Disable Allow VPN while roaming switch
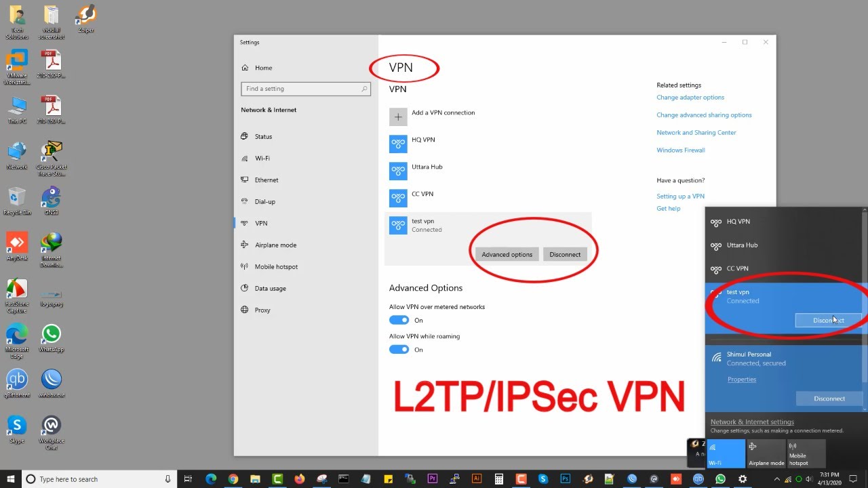The width and height of the screenshot is (868, 488). click(x=399, y=350)
